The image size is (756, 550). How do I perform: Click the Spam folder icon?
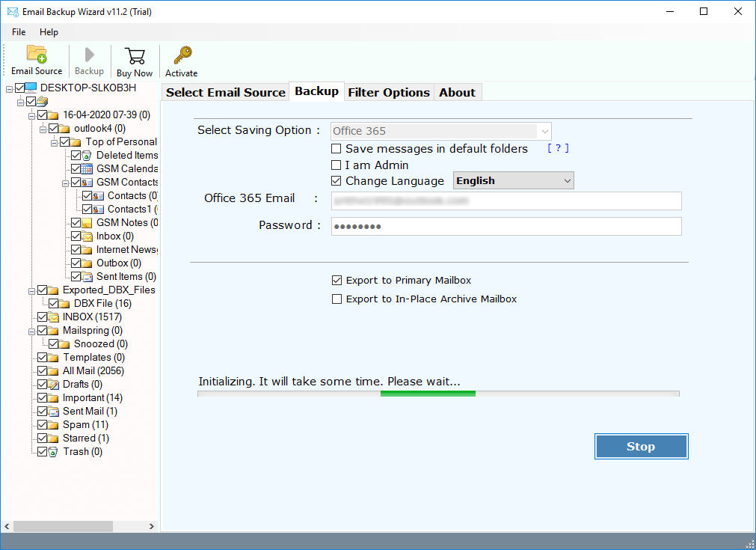click(53, 425)
